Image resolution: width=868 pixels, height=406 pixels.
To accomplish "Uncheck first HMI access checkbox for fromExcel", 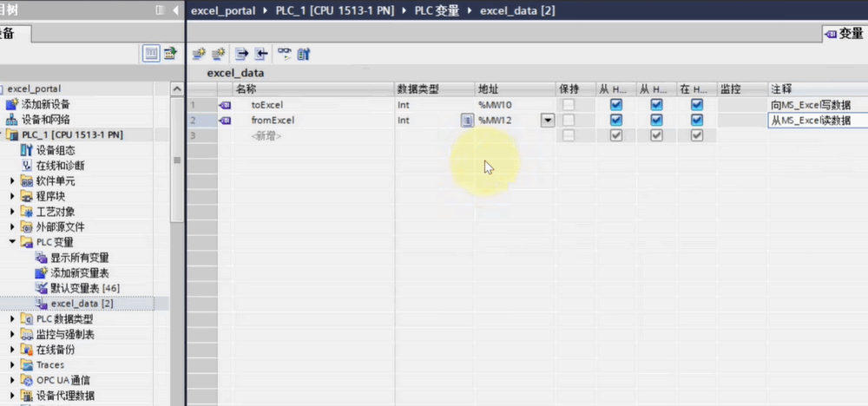I will click(x=616, y=121).
